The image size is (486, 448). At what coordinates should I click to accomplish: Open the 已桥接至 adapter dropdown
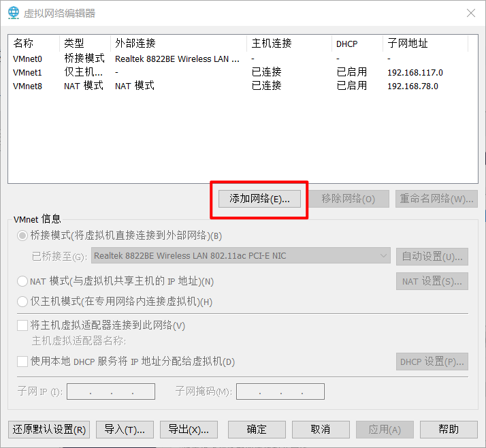240,257
